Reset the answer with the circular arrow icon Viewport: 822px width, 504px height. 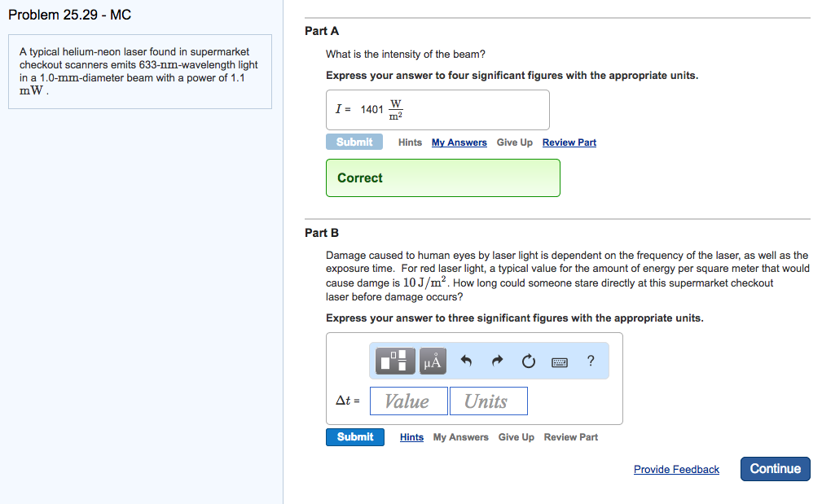(x=528, y=361)
